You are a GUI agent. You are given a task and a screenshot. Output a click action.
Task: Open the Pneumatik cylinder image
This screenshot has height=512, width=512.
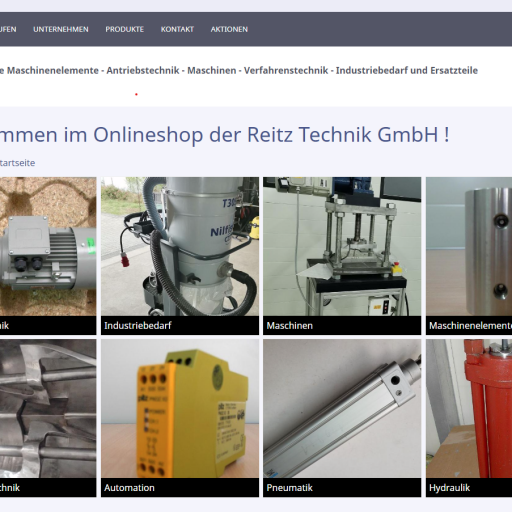click(x=342, y=409)
